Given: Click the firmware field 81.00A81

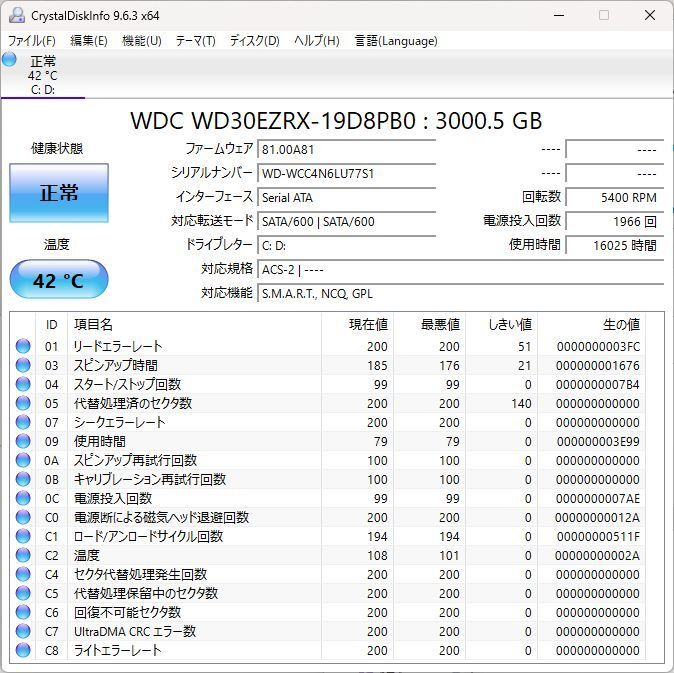Looking at the screenshot, I should 346,150.
